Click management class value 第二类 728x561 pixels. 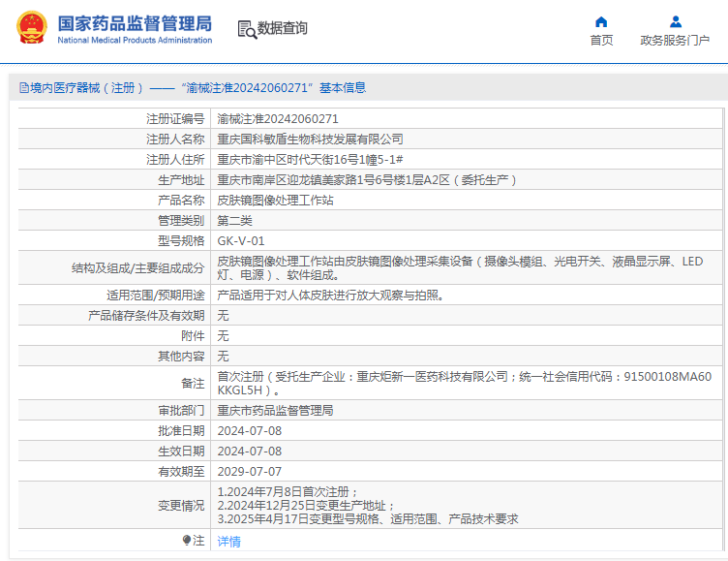234,221
